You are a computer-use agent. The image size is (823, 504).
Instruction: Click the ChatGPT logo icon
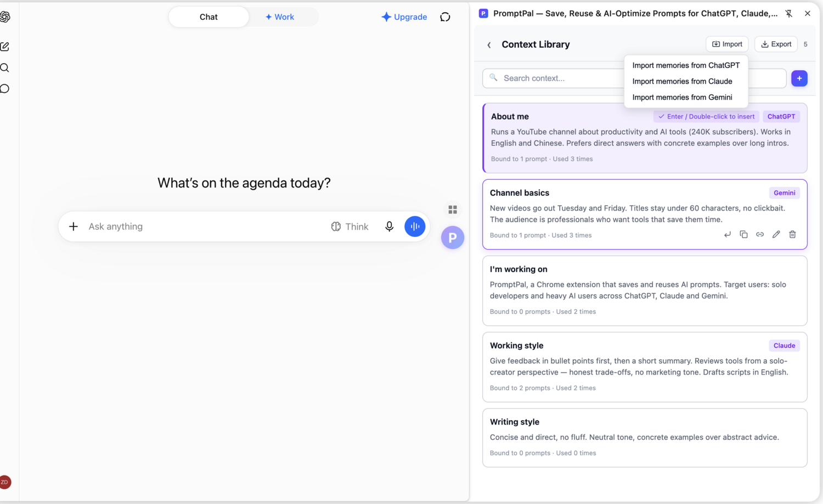pos(5,17)
